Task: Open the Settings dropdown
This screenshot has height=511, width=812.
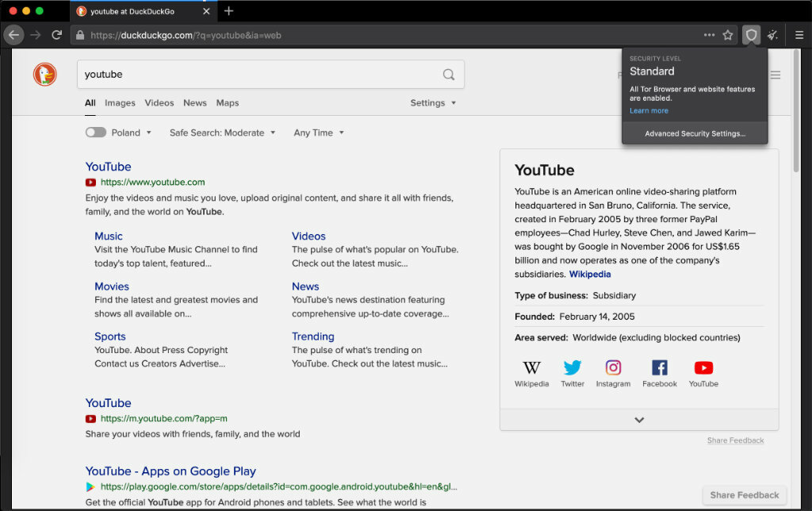Action: (433, 102)
